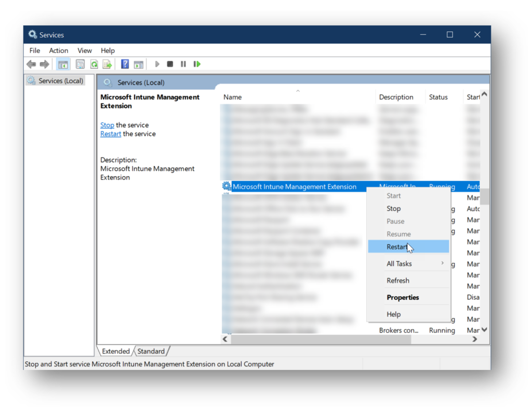Choose Refresh in the context menu

[x=408, y=281]
